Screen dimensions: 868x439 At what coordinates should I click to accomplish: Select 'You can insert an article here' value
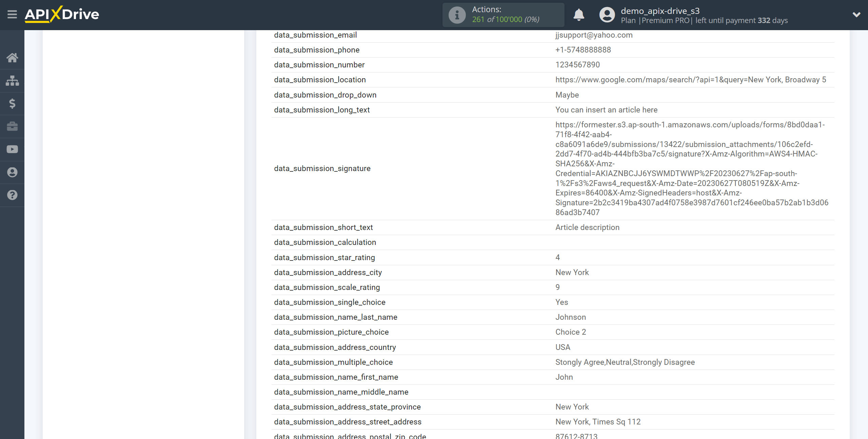[606, 110]
